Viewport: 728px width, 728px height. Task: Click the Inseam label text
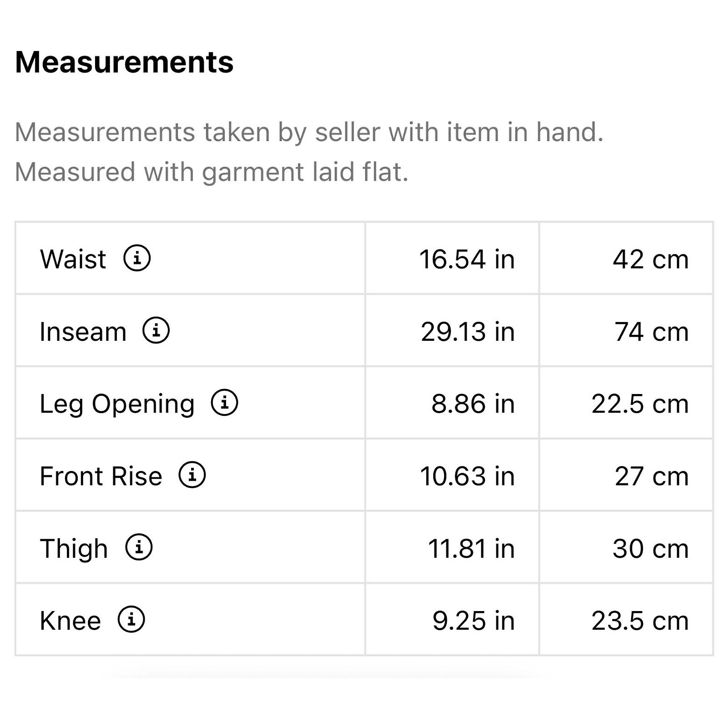point(83,331)
